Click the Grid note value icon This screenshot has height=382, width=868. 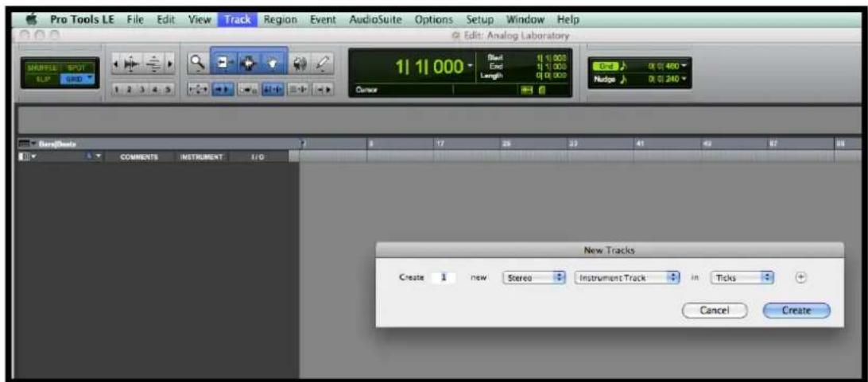pyautogui.click(x=623, y=65)
